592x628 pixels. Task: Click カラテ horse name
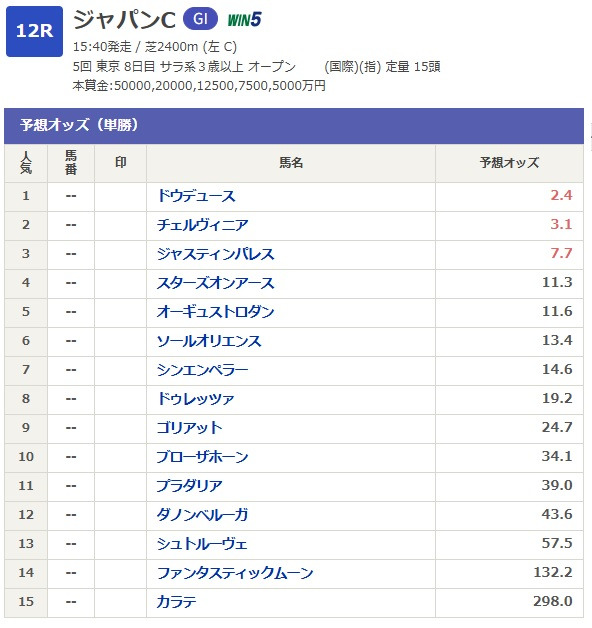pos(176,602)
